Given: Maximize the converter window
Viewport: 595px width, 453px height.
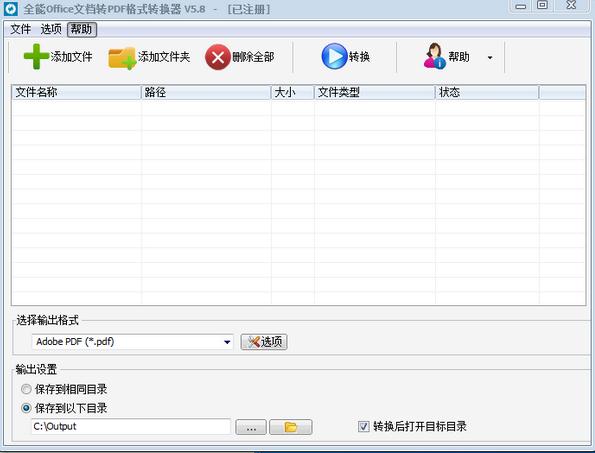Looking at the screenshot, I should tap(543, 5).
